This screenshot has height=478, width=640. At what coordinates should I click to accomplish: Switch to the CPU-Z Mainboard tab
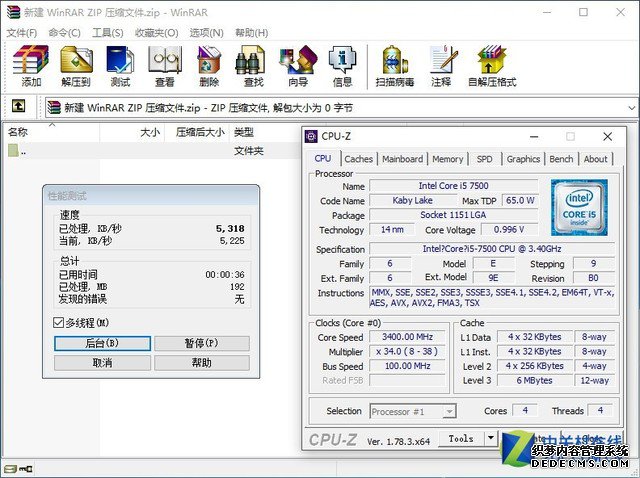[402, 159]
